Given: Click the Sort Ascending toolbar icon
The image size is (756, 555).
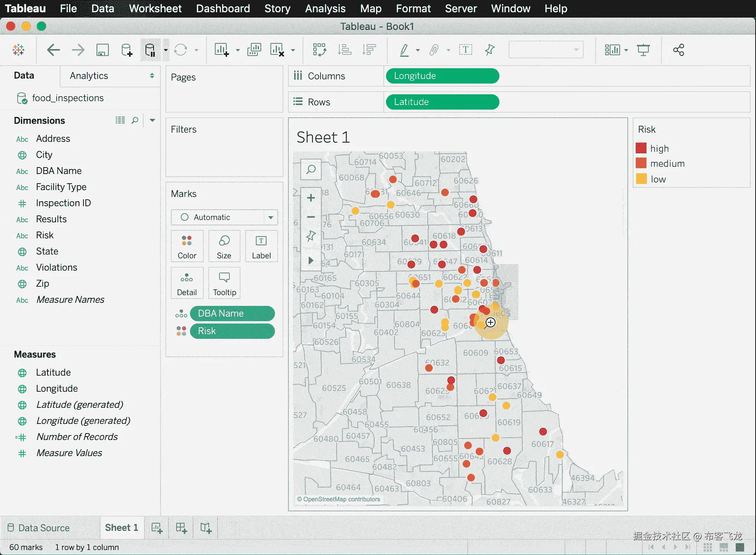Looking at the screenshot, I should pyautogui.click(x=344, y=50).
